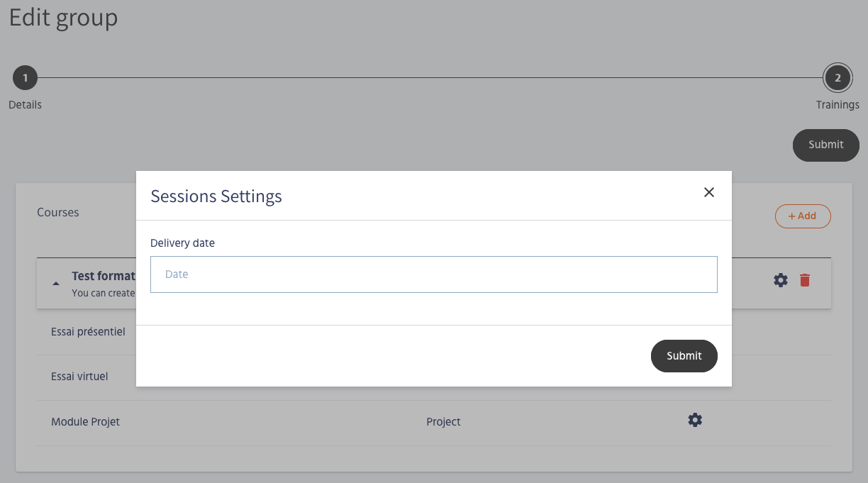This screenshot has width=868, height=483.
Task: Click the Test format course title
Action: (103, 276)
